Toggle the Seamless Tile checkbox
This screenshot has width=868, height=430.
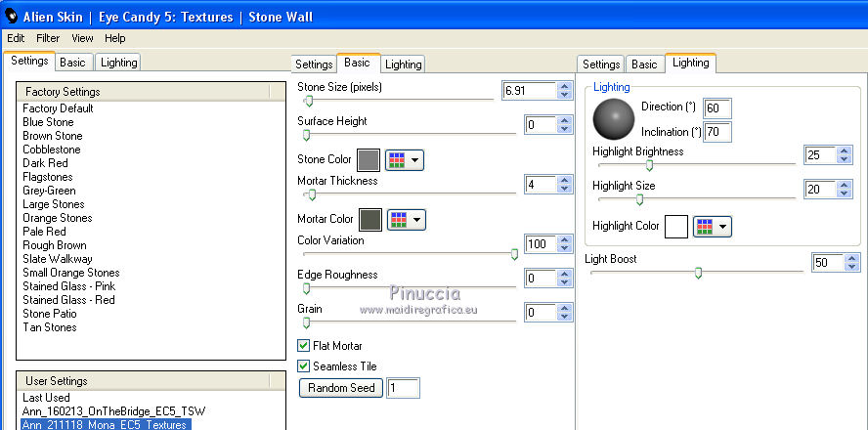[303, 366]
